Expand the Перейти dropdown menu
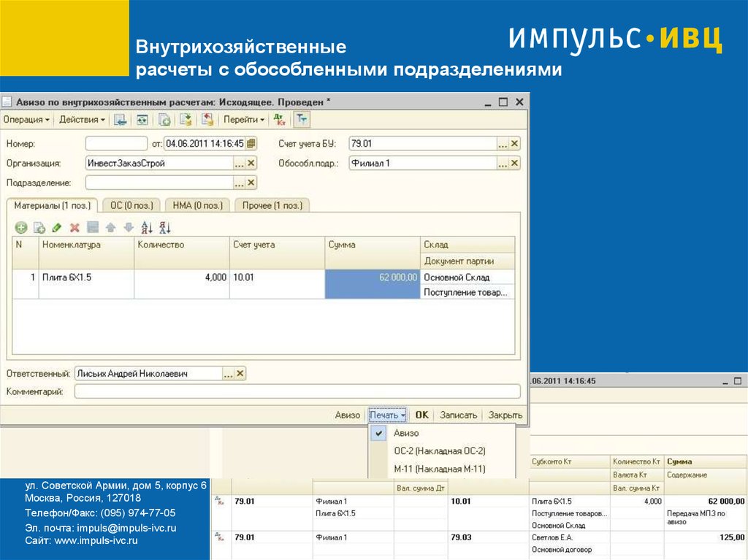Screen dimensions: 748x560 (244, 120)
